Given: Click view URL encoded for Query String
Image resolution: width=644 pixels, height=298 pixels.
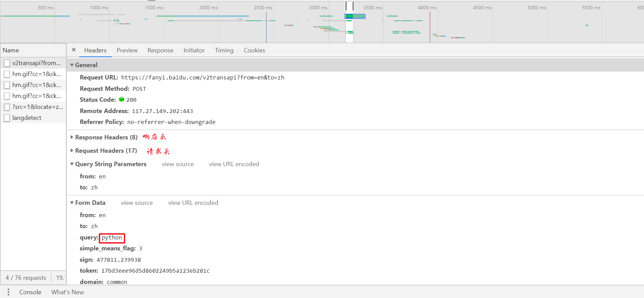Looking at the screenshot, I should click(234, 164).
